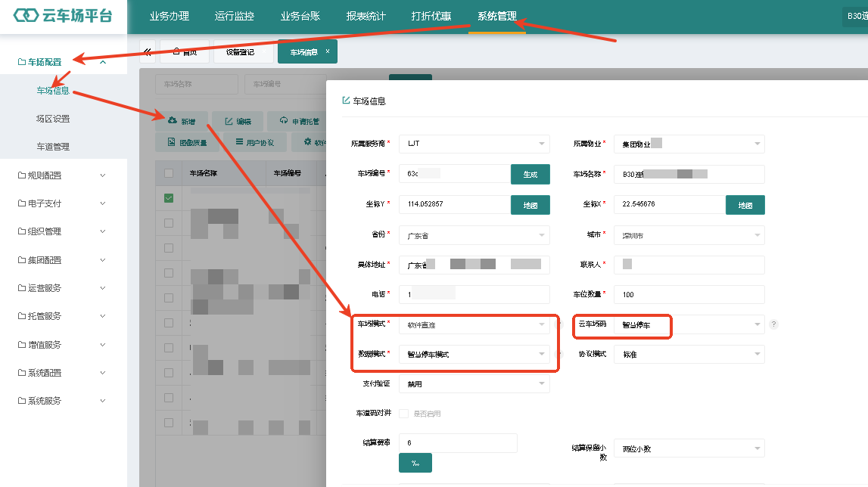Click the pencil icon on 编辑 button
Viewport: 868px width, 487px height.
229,121
